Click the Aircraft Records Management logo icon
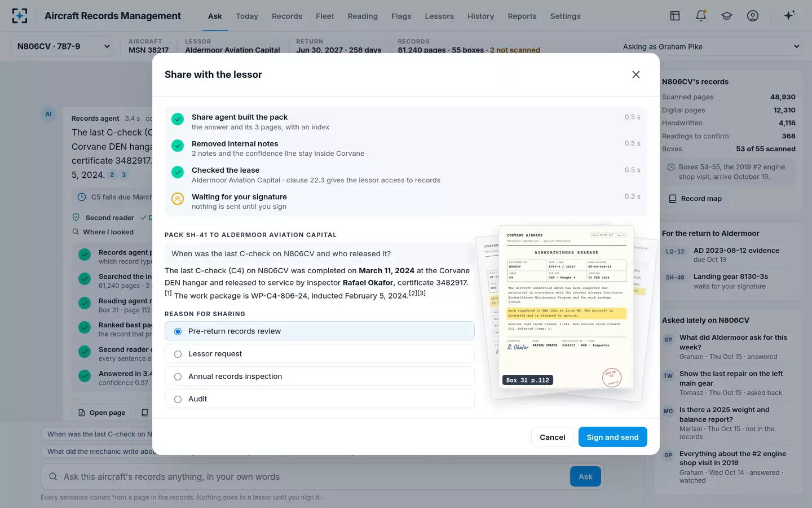Image resolution: width=812 pixels, height=508 pixels. [x=20, y=16]
